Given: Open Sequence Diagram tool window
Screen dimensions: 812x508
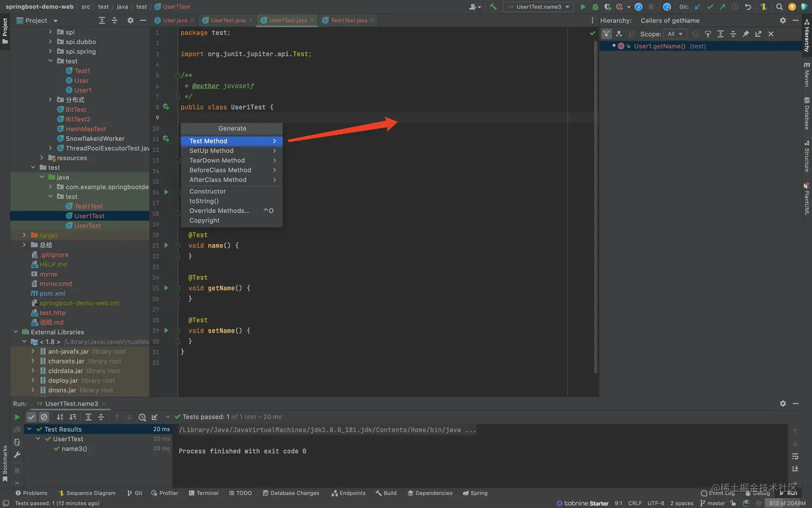Looking at the screenshot, I should tap(87, 493).
